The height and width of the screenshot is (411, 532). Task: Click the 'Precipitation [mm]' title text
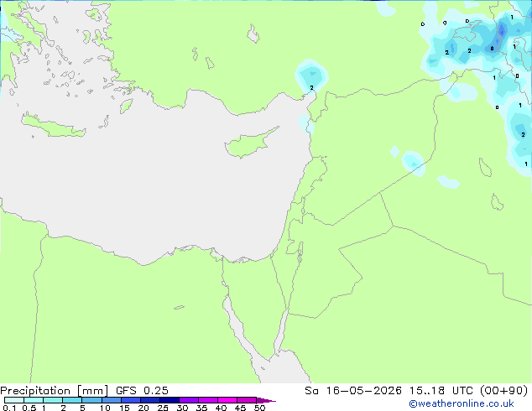pos(55,391)
